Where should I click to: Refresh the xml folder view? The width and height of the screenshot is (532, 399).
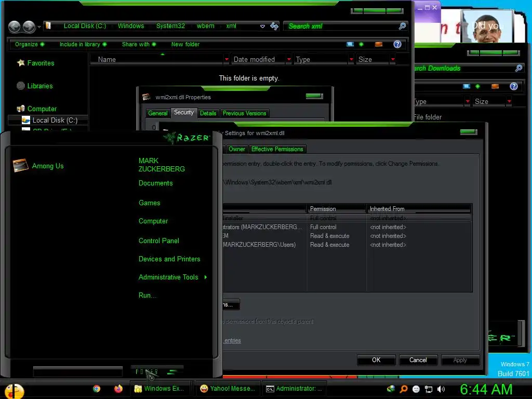(x=274, y=26)
